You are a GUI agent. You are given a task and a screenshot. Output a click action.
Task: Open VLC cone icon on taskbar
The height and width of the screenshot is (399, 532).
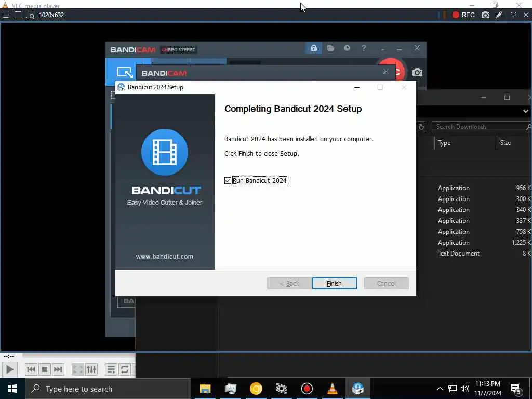coord(332,389)
